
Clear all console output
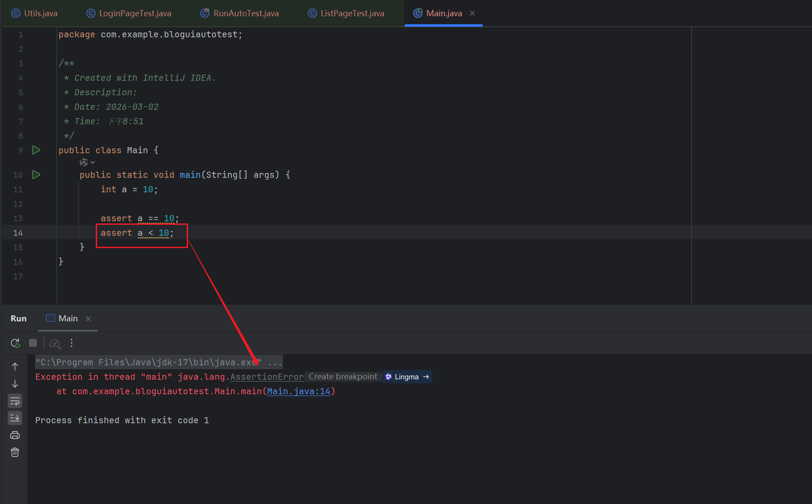(15, 452)
